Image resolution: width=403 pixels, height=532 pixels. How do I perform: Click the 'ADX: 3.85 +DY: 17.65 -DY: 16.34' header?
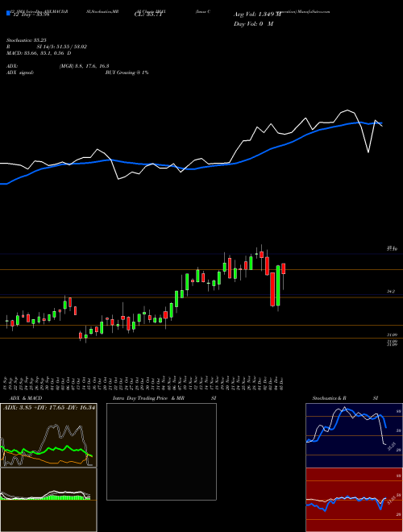49,408
